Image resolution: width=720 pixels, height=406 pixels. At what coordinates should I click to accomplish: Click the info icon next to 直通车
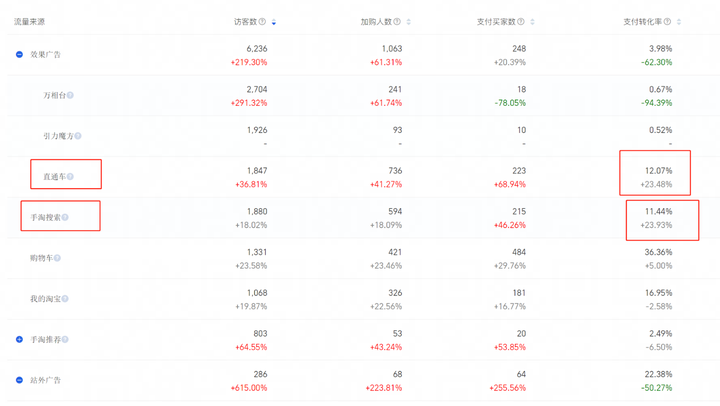(70, 177)
